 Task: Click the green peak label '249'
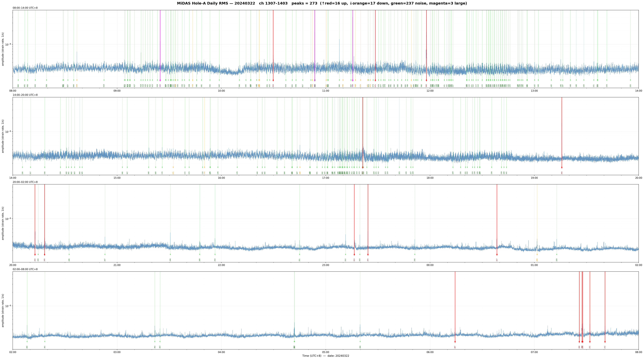(200, 260)
